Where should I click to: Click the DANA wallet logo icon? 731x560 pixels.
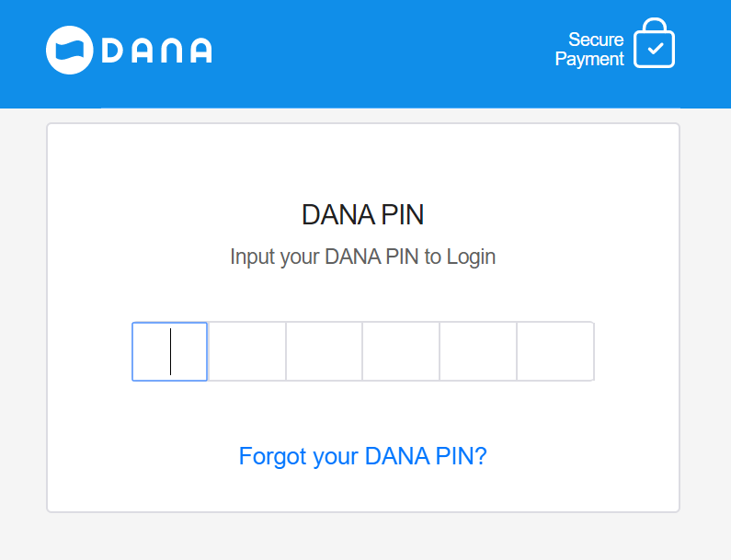click(71, 50)
